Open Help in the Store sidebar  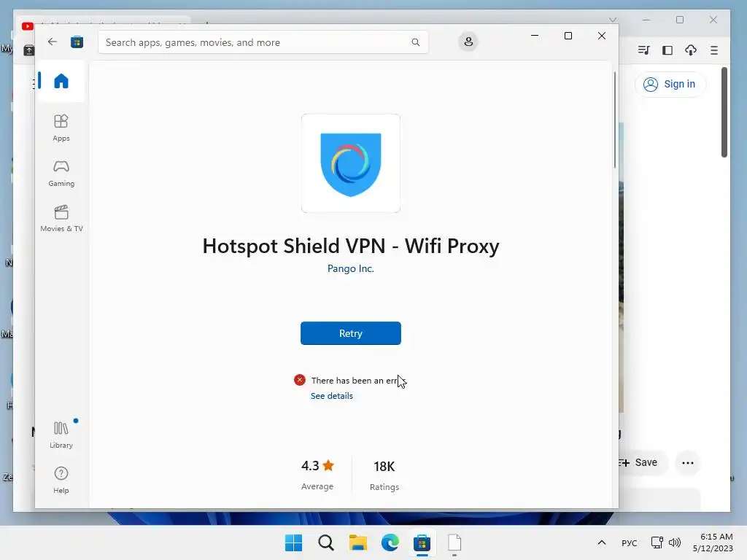[61, 480]
